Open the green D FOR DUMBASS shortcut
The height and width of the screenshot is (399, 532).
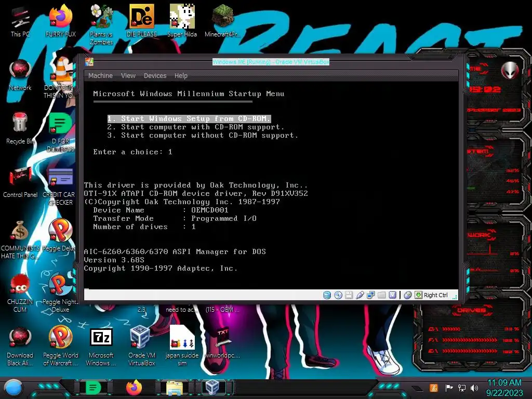click(60, 132)
